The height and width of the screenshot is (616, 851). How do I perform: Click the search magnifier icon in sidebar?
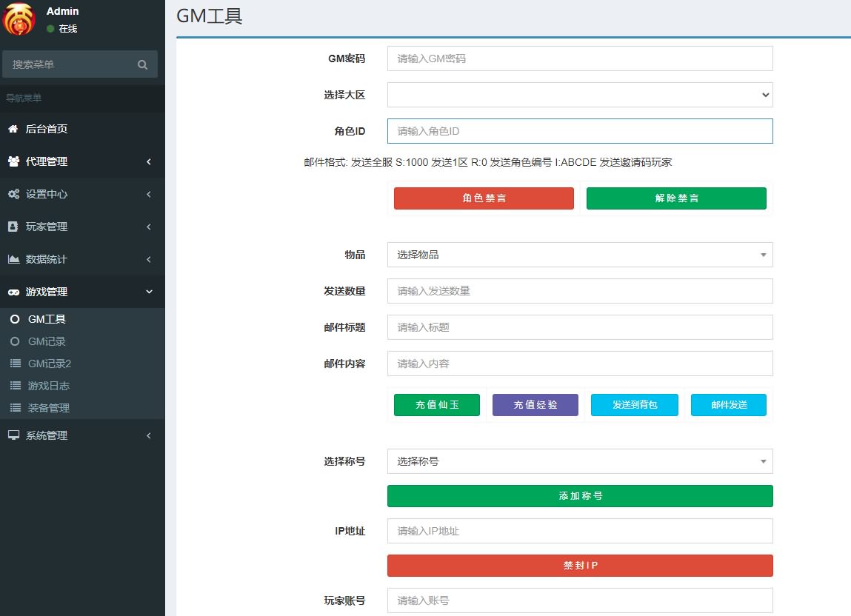(142, 65)
